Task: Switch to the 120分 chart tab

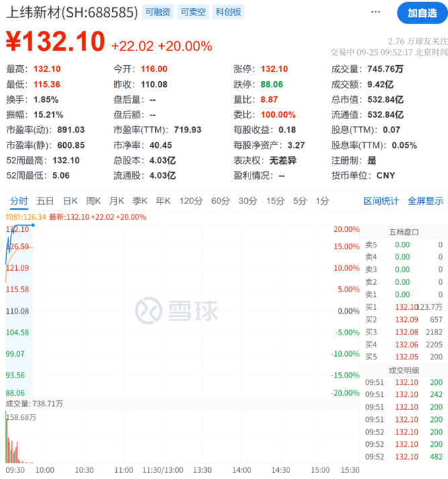Action: pos(191,201)
